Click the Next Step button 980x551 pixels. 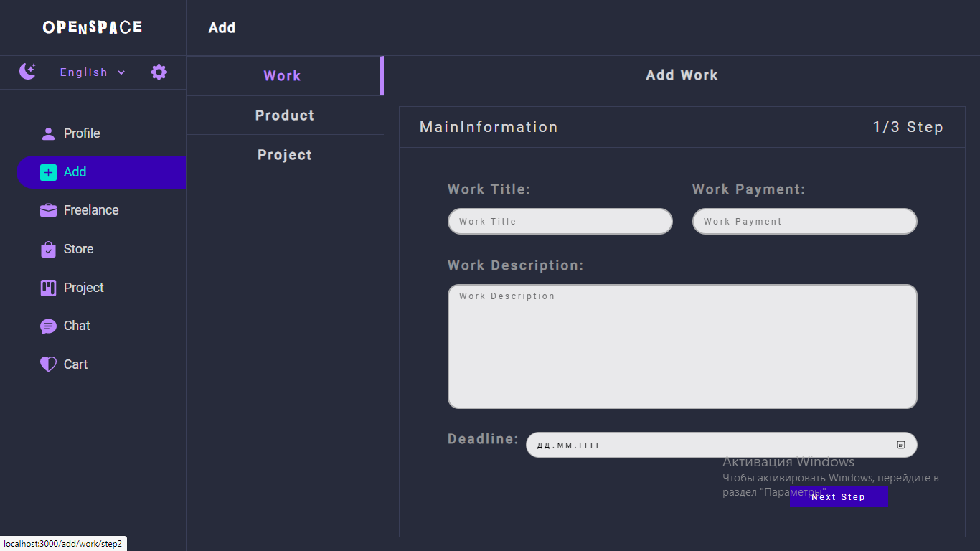point(839,496)
